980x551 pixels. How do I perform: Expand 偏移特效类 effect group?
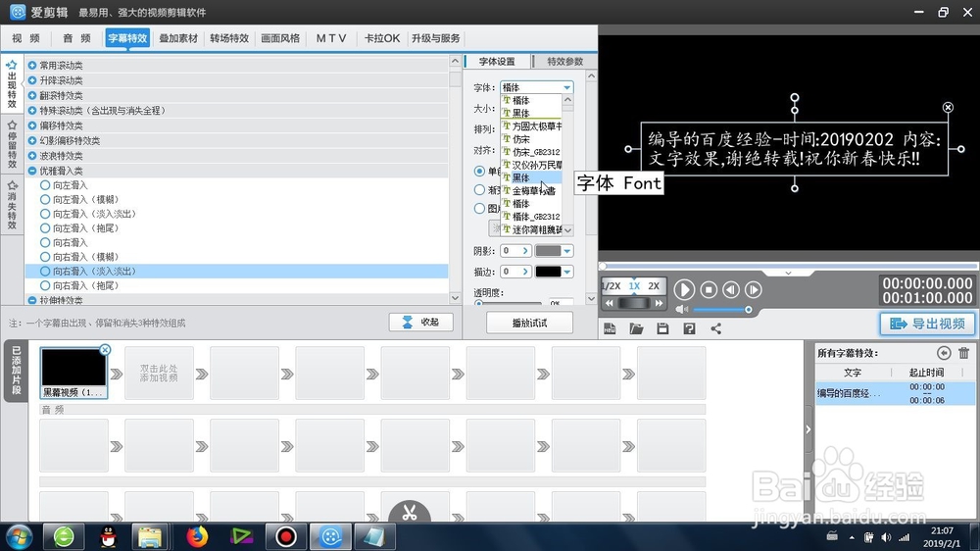[32, 125]
